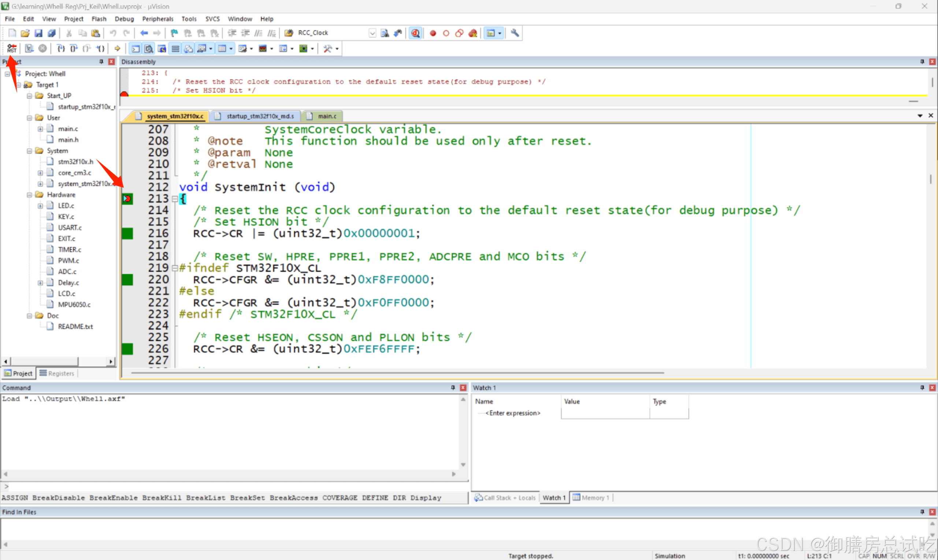Open the Serial Windows dropdown arrow
Image resolution: width=938 pixels, height=560 pixels.
click(x=251, y=49)
